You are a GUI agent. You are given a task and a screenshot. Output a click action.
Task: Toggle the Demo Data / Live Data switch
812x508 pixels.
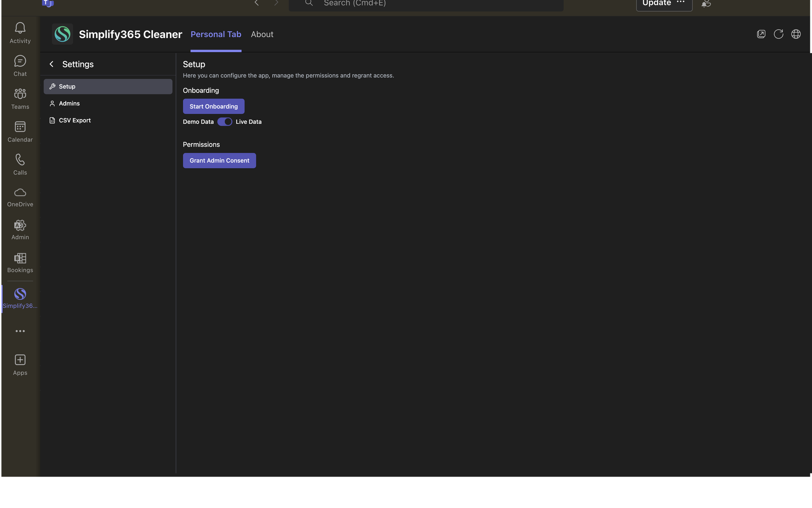tap(225, 122)
